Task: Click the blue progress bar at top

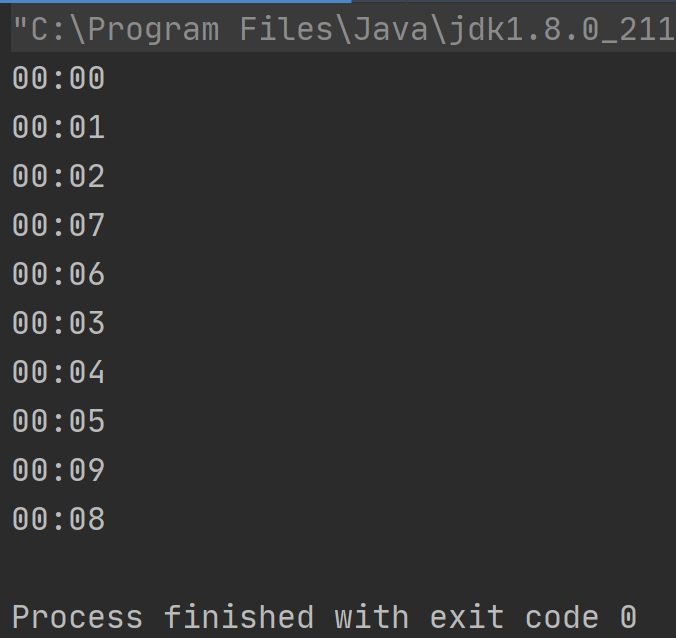Action: pos(176,1)
